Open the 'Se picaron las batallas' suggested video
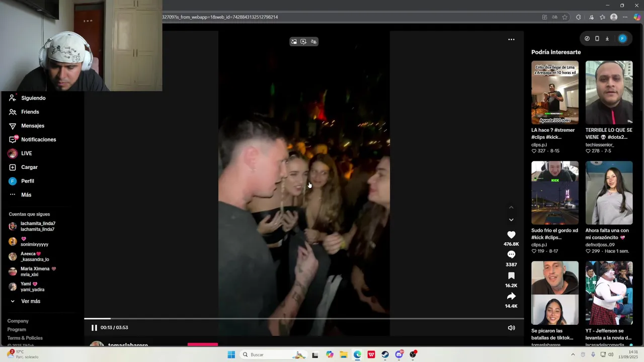The width and height of the screenshot is (644, 362). pyautogui.click(x=555, y=293)
